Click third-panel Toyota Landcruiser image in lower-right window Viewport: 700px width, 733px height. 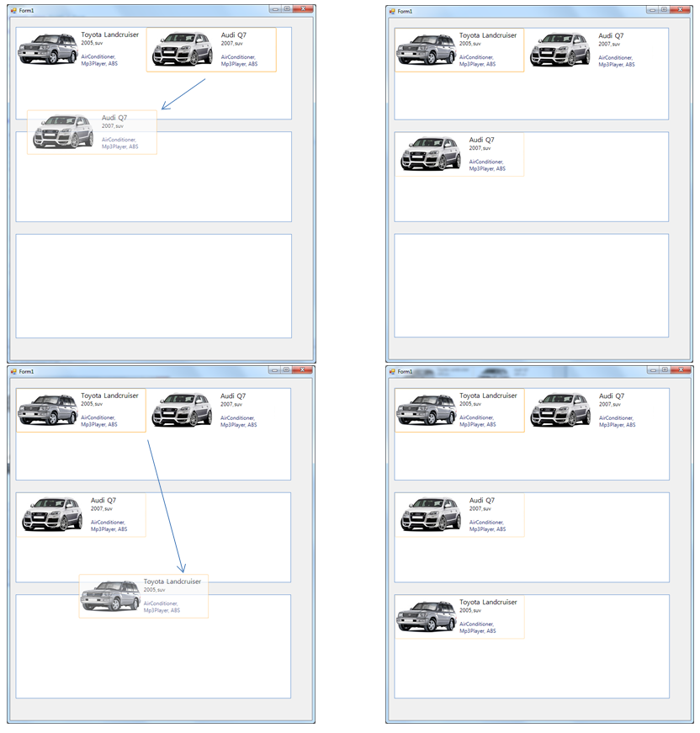[427, 616]
